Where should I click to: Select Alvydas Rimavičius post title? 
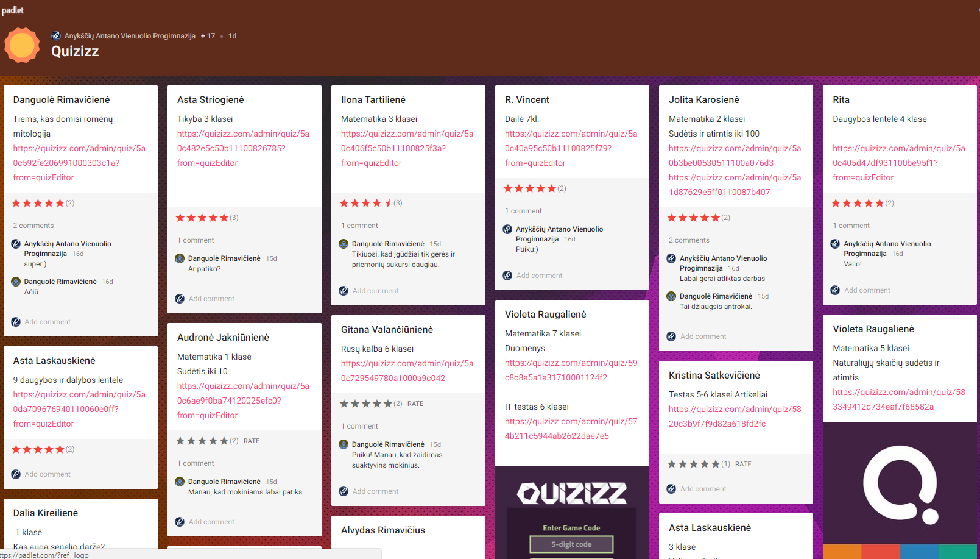click(x=383, y=530)
